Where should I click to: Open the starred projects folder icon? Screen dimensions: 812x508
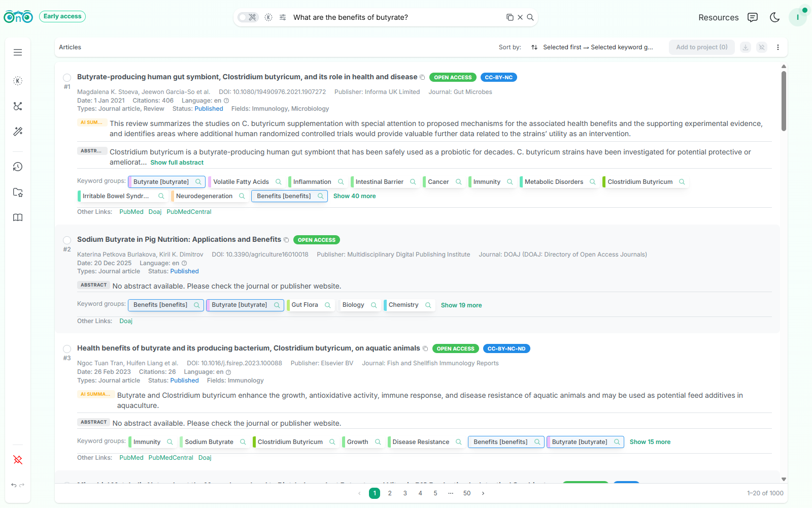click(x=18, y=193)
